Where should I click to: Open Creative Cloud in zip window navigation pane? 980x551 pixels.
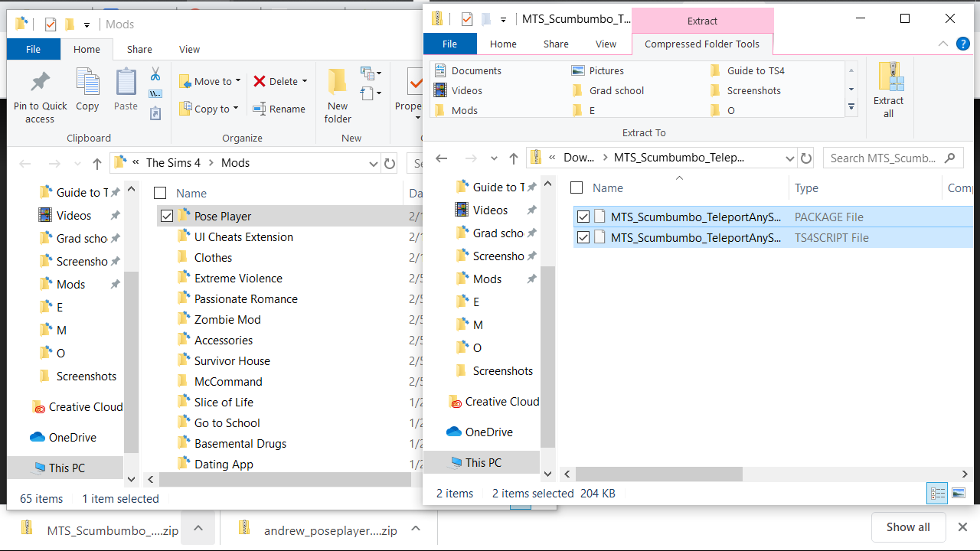pyautogui.click(x=493, y=402)
